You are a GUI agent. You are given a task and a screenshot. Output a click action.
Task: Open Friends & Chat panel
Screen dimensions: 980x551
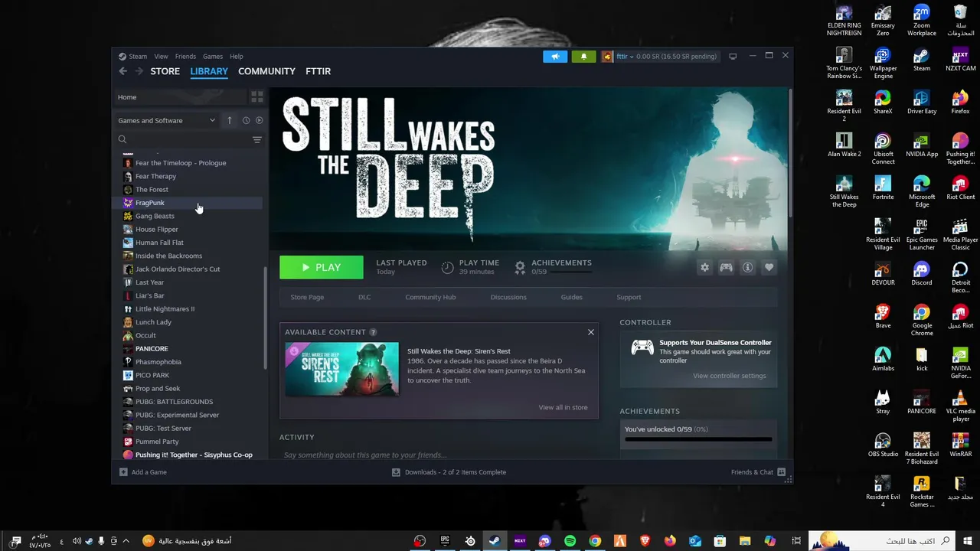pos(758,472)
